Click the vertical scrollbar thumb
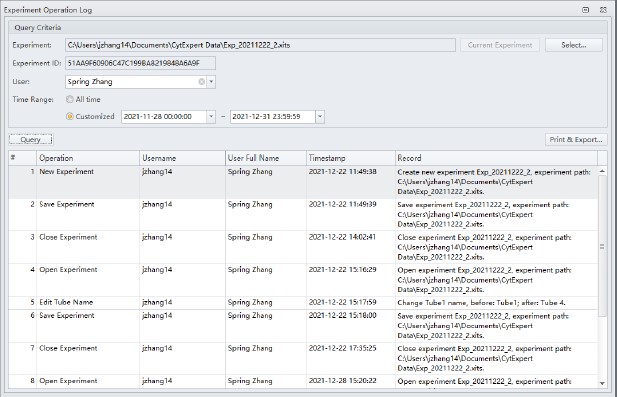Viewport: 617px width, 397px height. click(x=602, y=246)
